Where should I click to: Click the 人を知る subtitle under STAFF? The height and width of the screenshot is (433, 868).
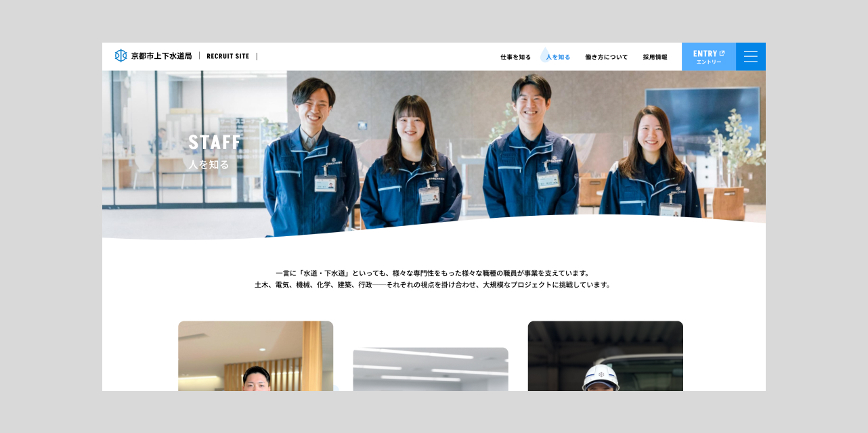209,164
